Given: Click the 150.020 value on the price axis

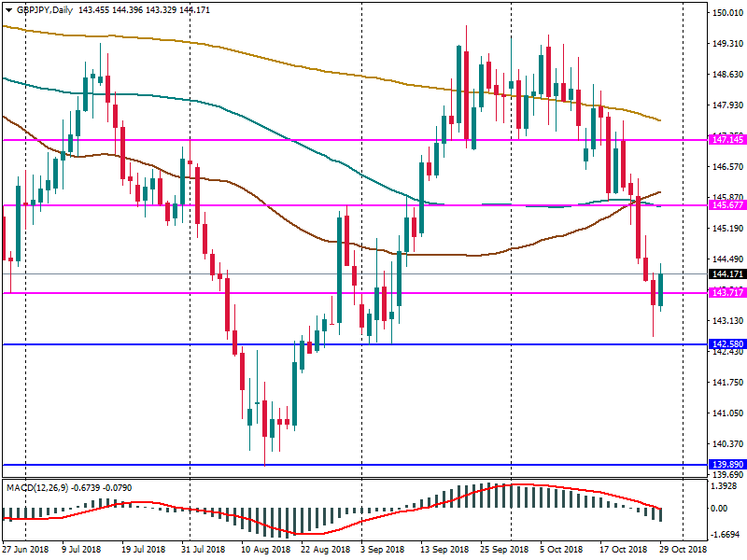Looking at the screenshot, I should tap(725, 13).
